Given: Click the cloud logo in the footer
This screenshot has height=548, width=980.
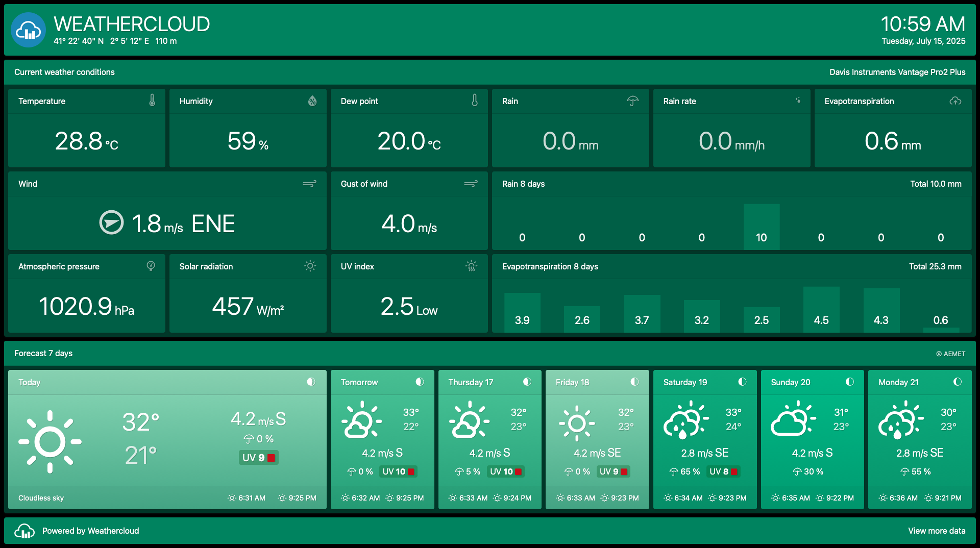Looking at the screenshot, I should pyautogui.click(x=24, y=531).
